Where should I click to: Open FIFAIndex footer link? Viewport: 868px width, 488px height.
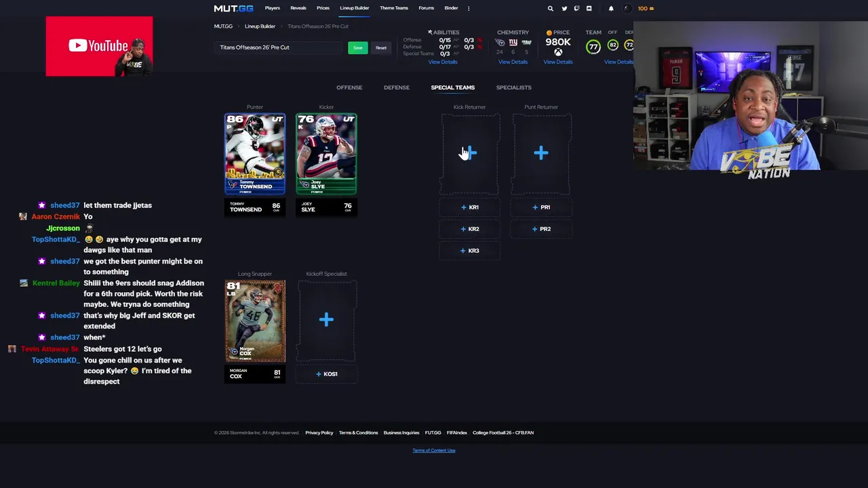tap(457, 432)
